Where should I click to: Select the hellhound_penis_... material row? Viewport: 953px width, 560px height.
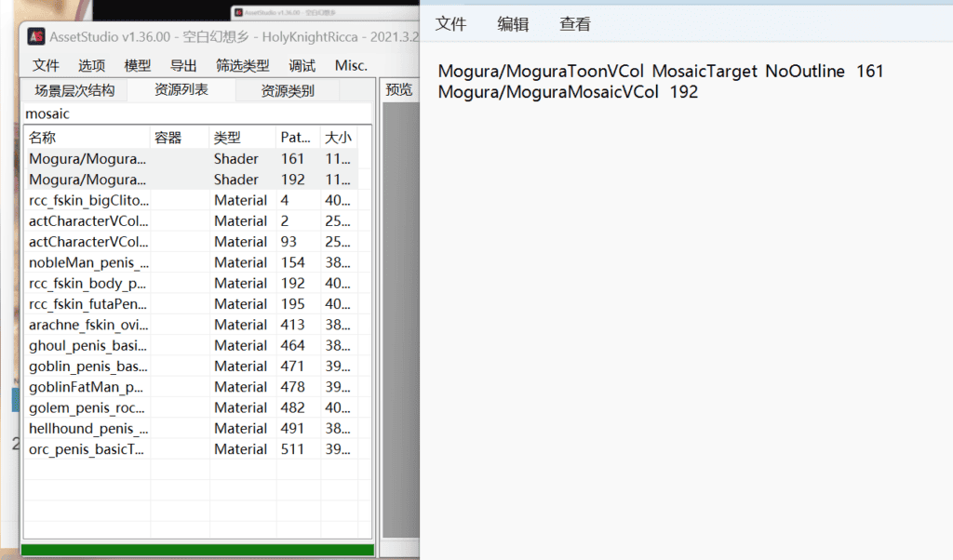pyautogui.click(x=192, y=428)
